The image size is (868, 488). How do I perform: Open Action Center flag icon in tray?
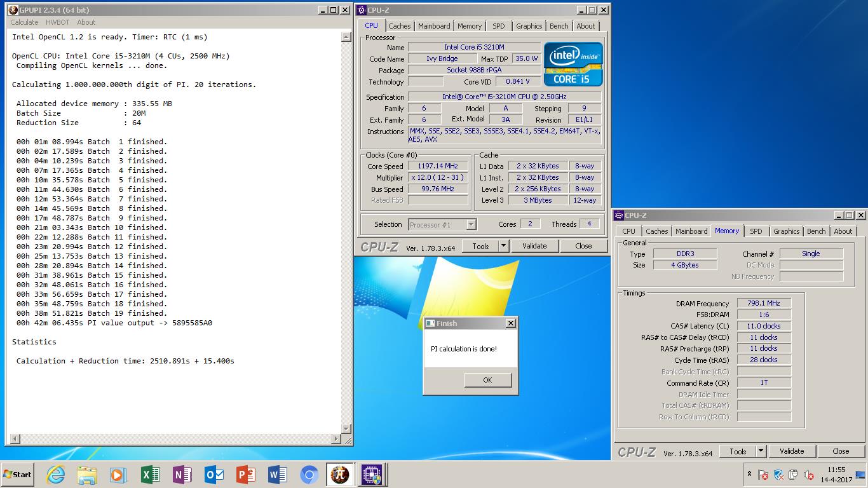pos(764,475)
